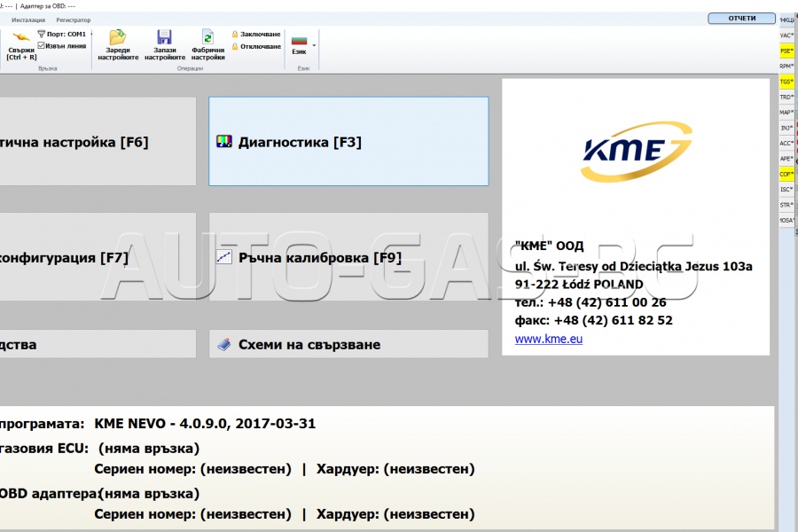Click Фабрични настройки reset icon

click(x=207, y=37)
